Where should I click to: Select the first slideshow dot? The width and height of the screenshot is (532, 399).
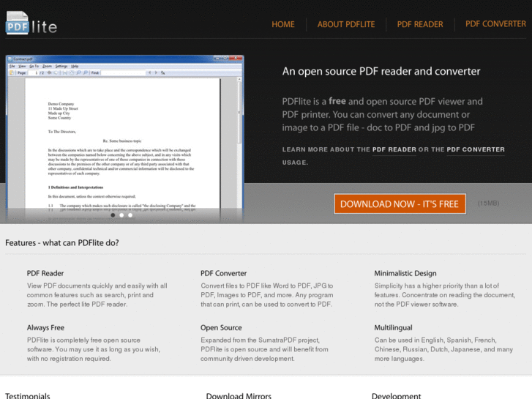[x=113, y=215]
